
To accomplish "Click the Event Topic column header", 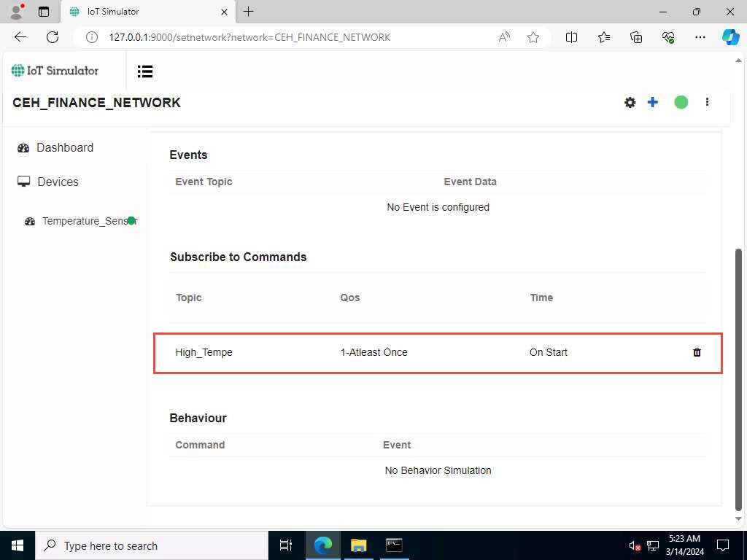I will click(204, 182).
